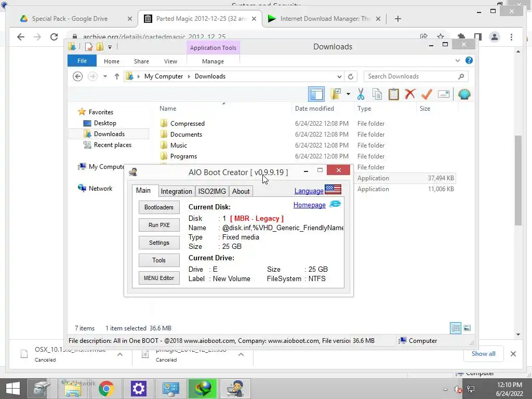Switch to the Home ribbon tab
The width and height of the screenshot is (532, 399).
[111, 61]
